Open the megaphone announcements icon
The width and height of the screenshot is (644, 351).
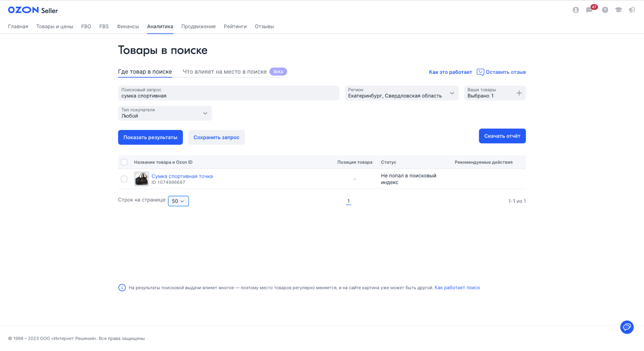coord(632,10)
